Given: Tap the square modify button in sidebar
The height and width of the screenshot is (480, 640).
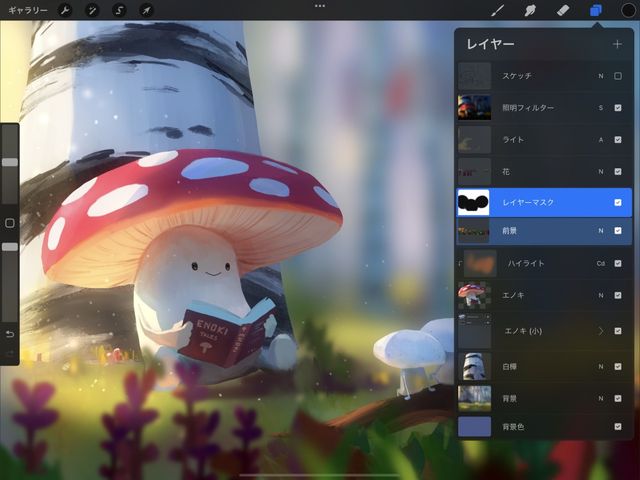Looking at the screenshot, I should 10,223.
